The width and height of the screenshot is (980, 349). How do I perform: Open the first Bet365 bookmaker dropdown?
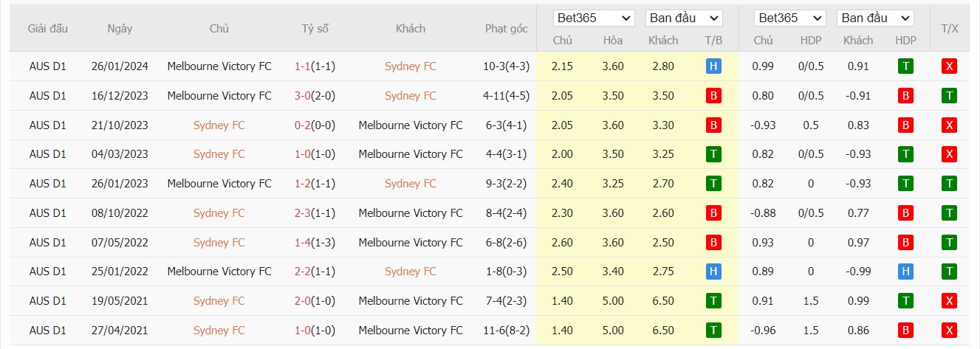[594, 18]
